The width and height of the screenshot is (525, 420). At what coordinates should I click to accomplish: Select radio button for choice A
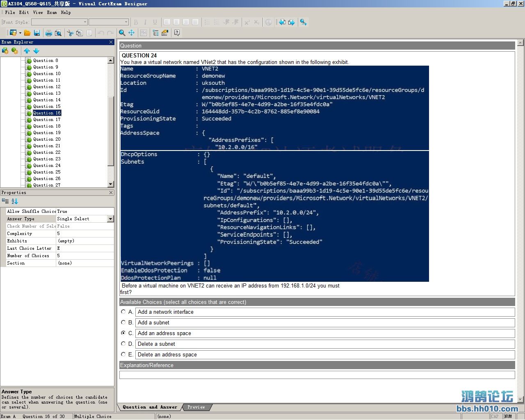(x=123, y=312)
